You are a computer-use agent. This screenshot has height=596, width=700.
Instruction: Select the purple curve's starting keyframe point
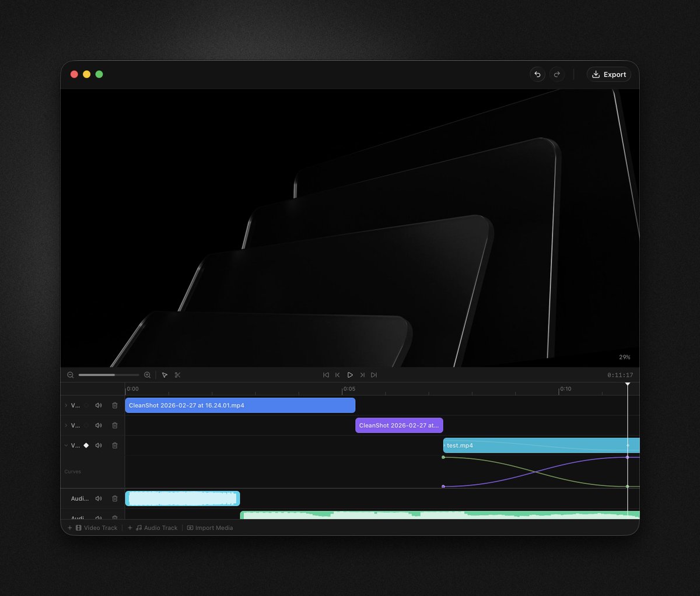[443, 486]
